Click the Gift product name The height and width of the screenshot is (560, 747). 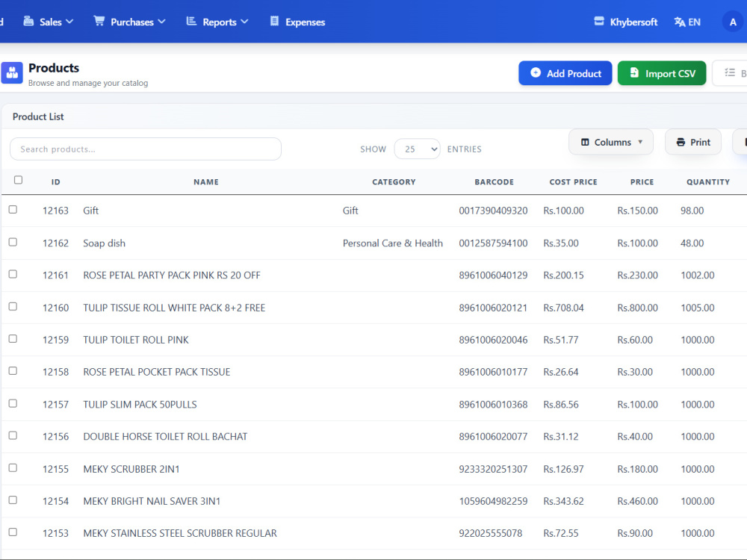[x=90, y=211]
